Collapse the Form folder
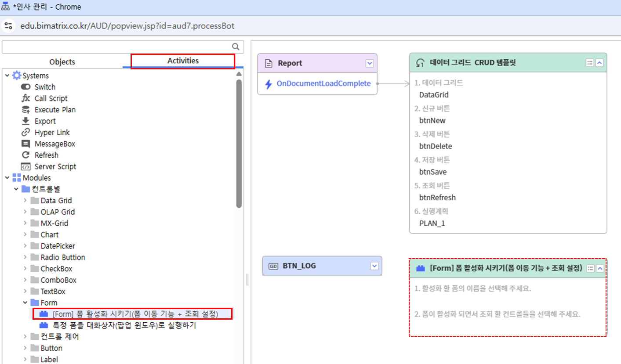621x364 pixels. (25, 303)
